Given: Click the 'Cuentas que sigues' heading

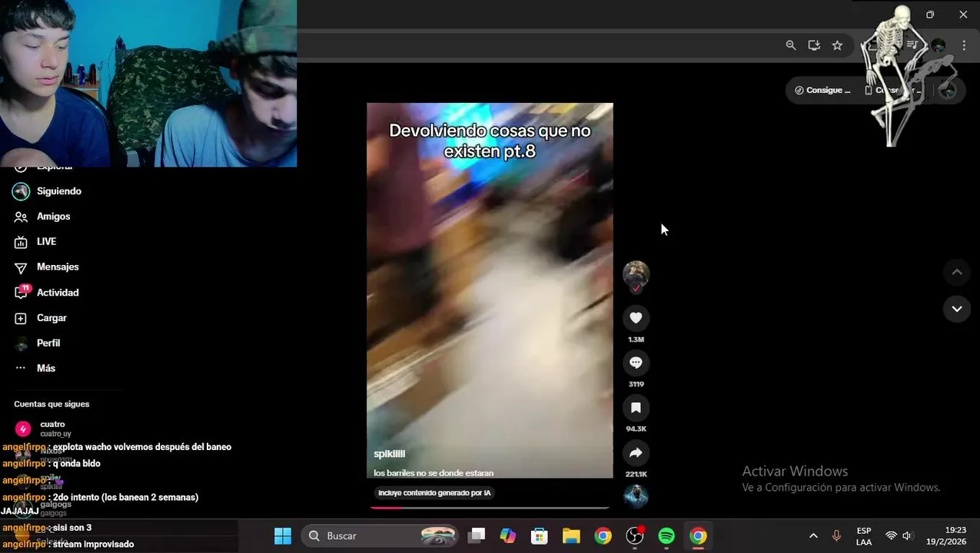Looking at the screenshot, I should (x=51, y=404).
